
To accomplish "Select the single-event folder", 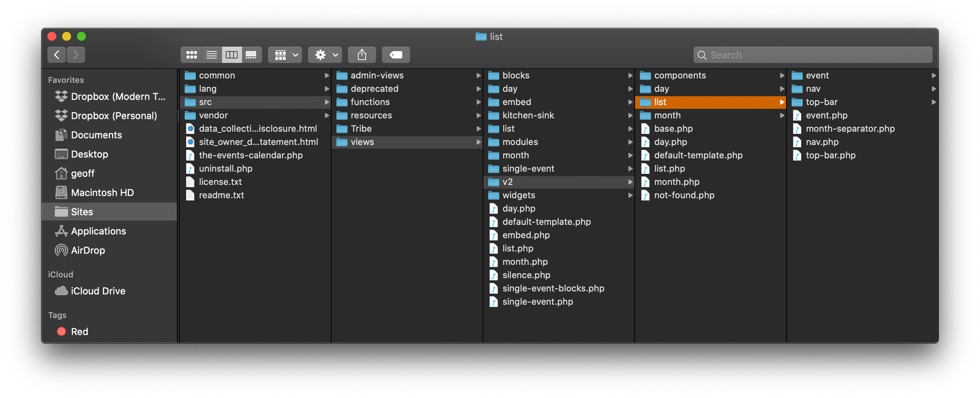I will click(x=559, y=168).
